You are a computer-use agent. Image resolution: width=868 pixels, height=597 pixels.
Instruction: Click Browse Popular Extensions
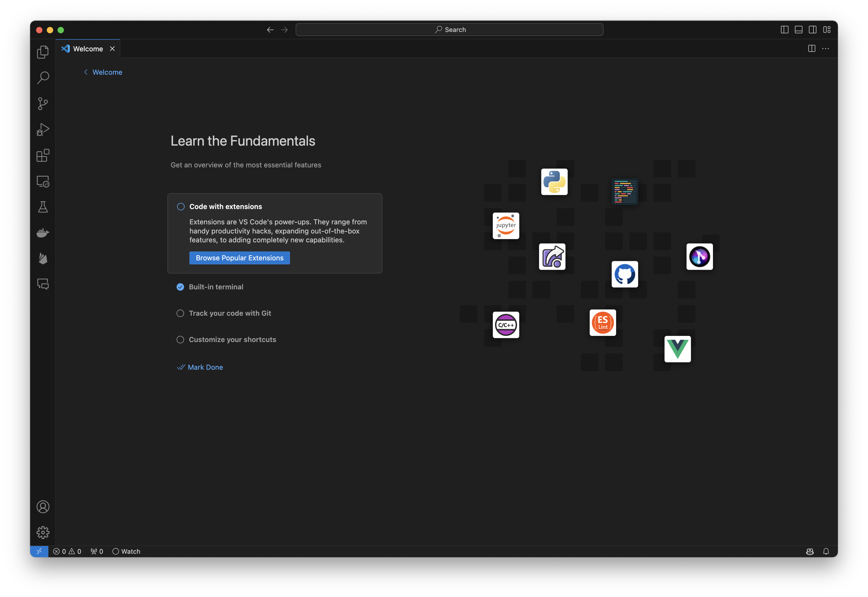click(239, 258)
